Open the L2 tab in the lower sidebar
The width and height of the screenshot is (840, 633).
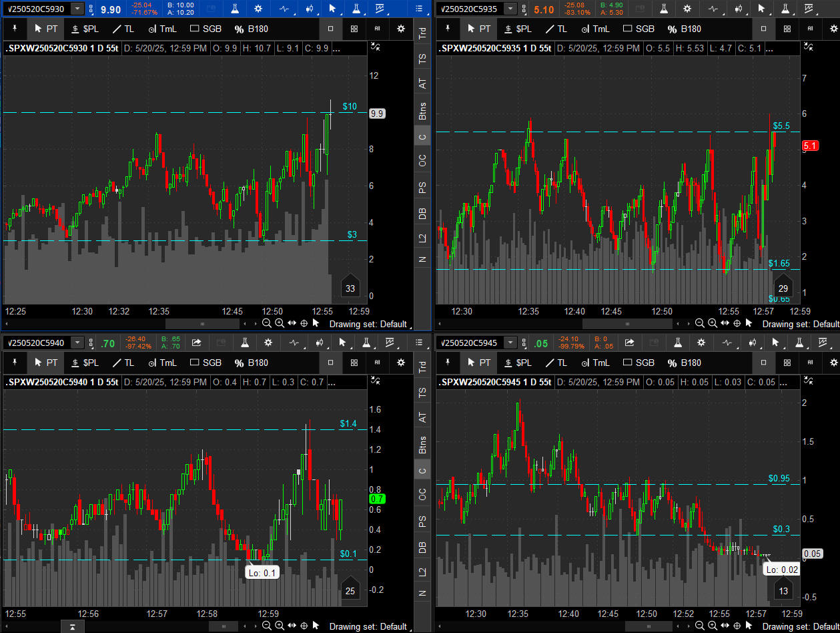[422, 571]
